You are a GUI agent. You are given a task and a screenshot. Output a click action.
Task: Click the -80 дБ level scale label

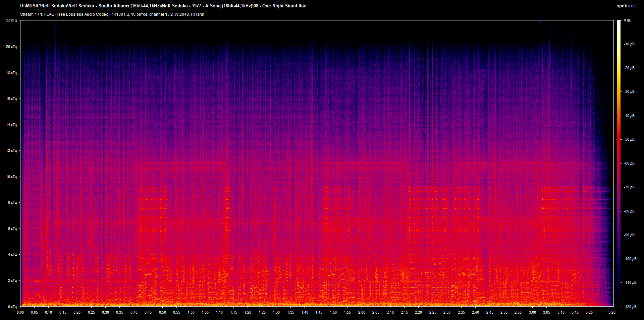[x=629, y=211]
